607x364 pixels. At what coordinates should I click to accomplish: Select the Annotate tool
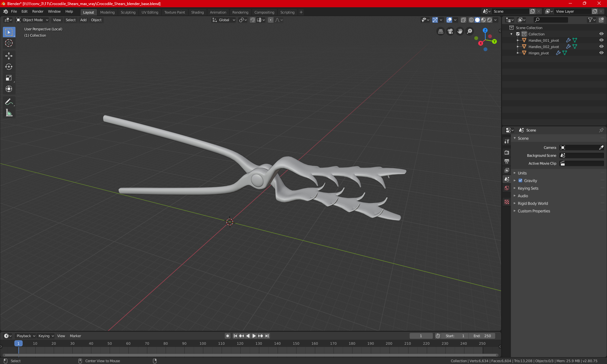[9, 102]
